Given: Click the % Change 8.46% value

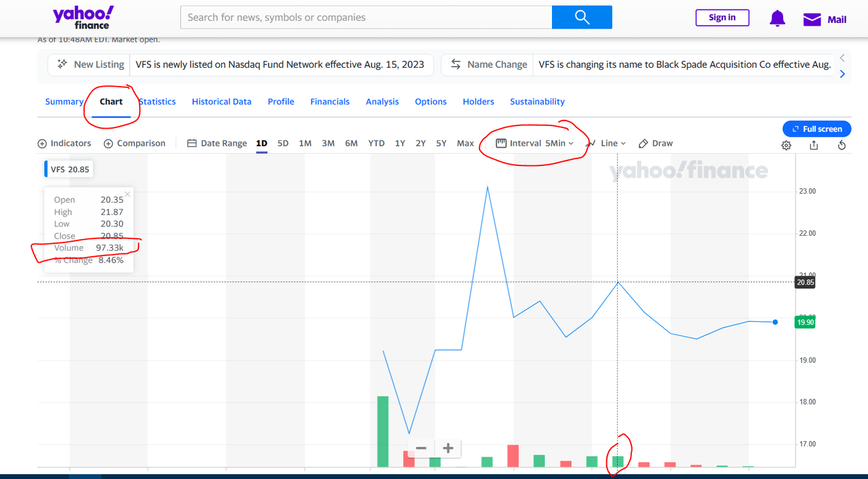Looking at the screenshot, I should coord(111,260).
